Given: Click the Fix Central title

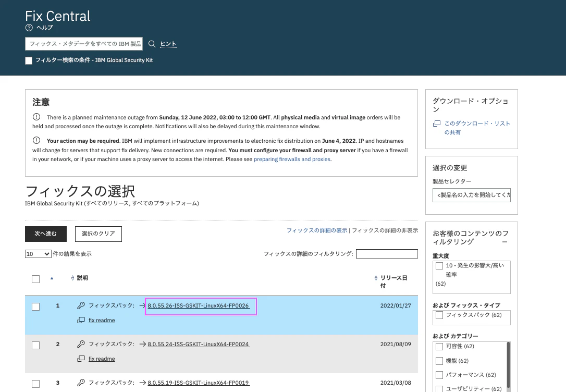Looking at the screenshot, I should click(x=58, y=16).
